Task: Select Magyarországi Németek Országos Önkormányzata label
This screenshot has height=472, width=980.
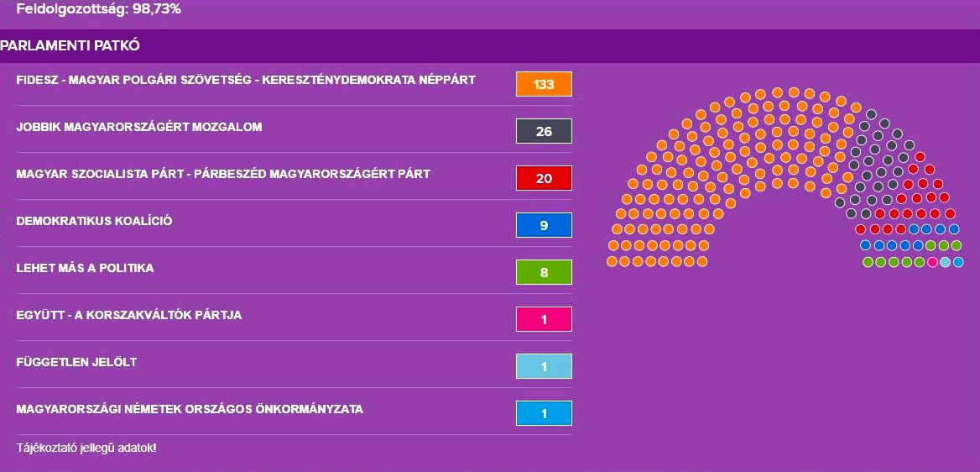Action: pos(190,410)
